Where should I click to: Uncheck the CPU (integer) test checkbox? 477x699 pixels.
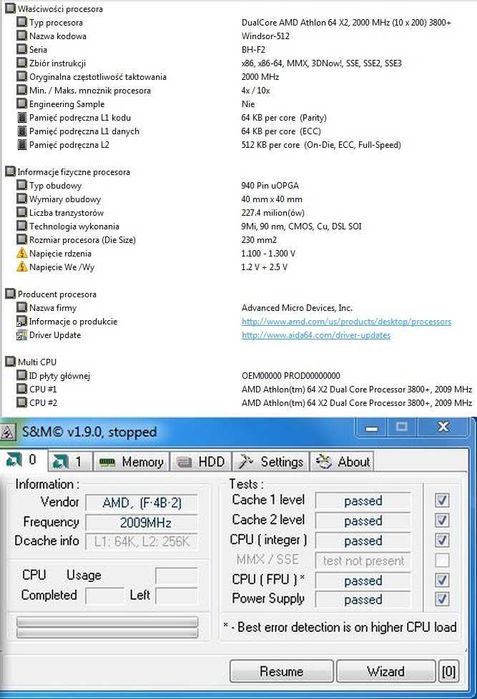click(442, 540)
